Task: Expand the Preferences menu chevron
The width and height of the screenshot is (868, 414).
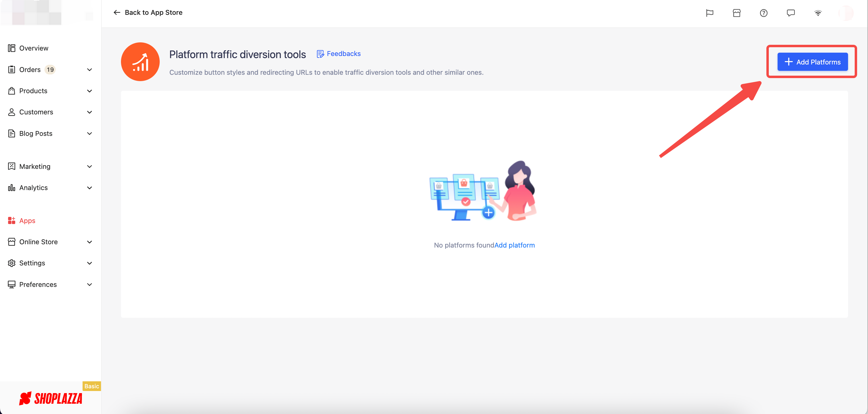Action: [90, 284]
